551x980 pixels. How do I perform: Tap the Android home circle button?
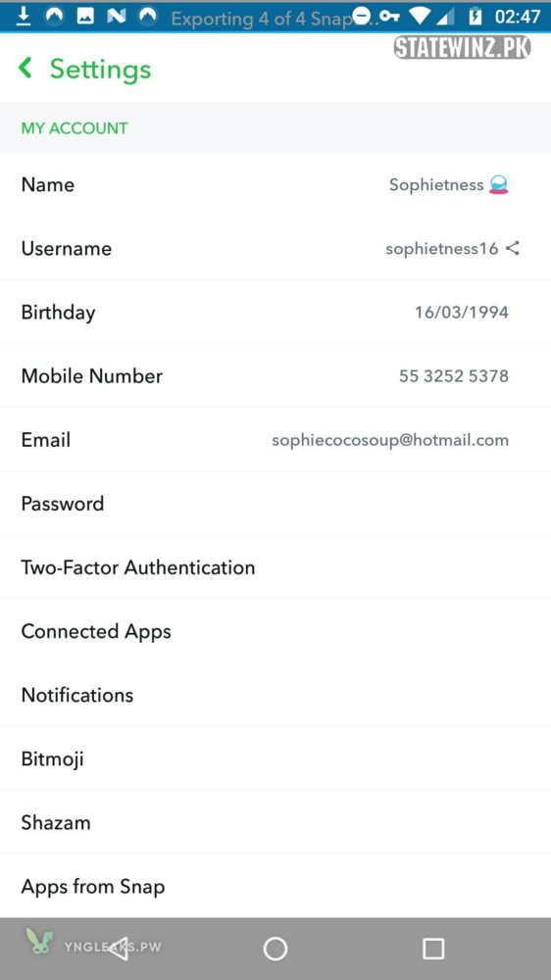coord(275,948)
